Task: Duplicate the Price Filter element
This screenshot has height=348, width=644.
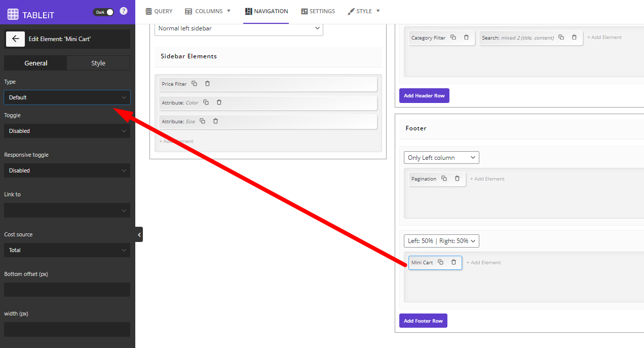Action: point(195,84)
